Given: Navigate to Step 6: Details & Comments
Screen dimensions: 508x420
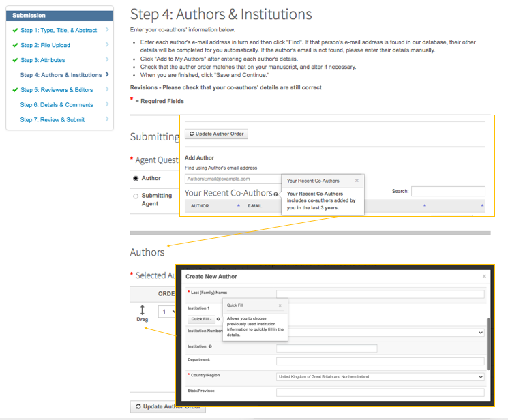Looking at the screenshot, I should click(57, 105).
